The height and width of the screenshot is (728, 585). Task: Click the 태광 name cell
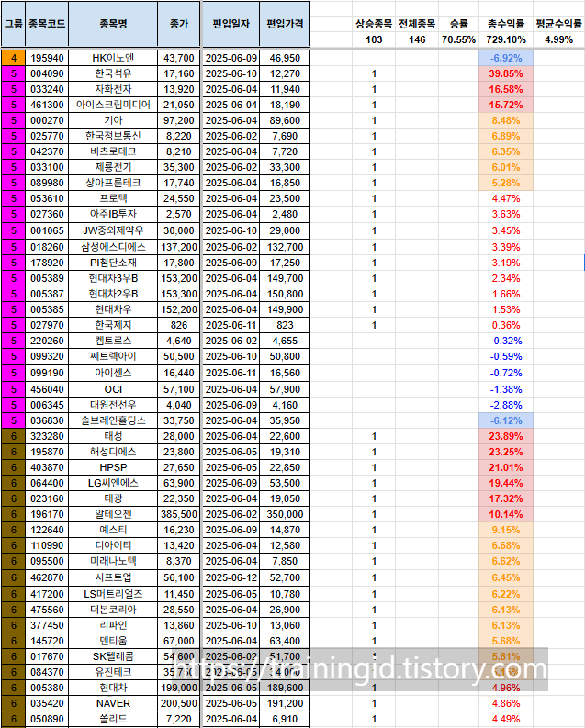point(113,498)
